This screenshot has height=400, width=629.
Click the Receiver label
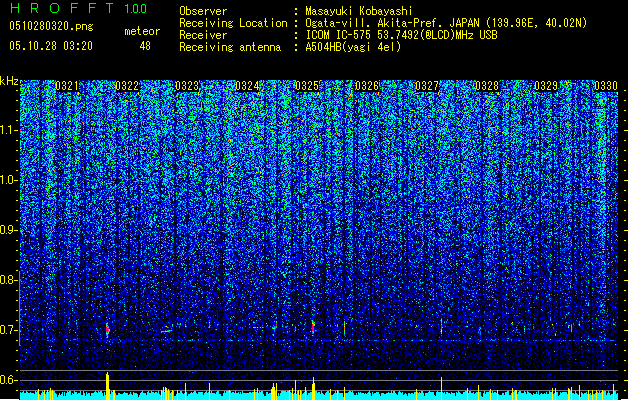click(x=203, y=35)
